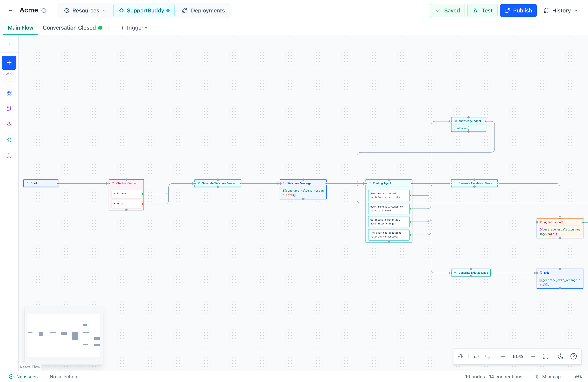
Task: Open Acme settings gear icon
Action: click(44, 11)
